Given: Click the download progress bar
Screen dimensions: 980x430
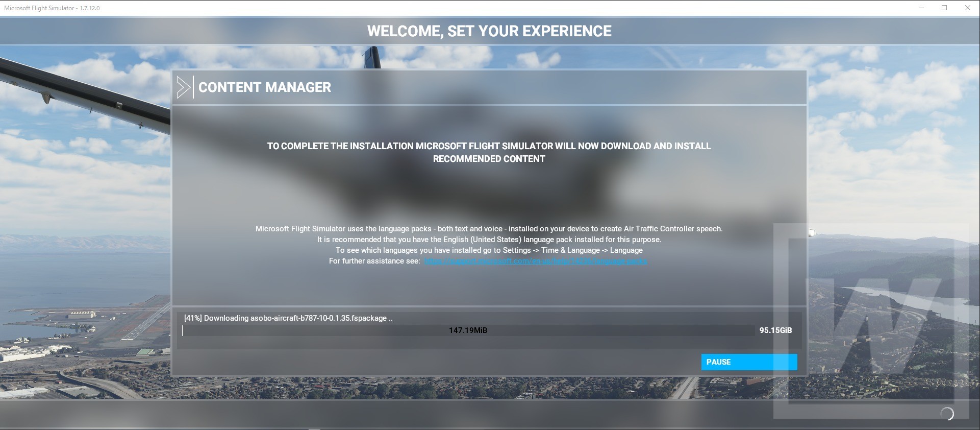Looking at the screenshot, I should click(x=468, y=330).
